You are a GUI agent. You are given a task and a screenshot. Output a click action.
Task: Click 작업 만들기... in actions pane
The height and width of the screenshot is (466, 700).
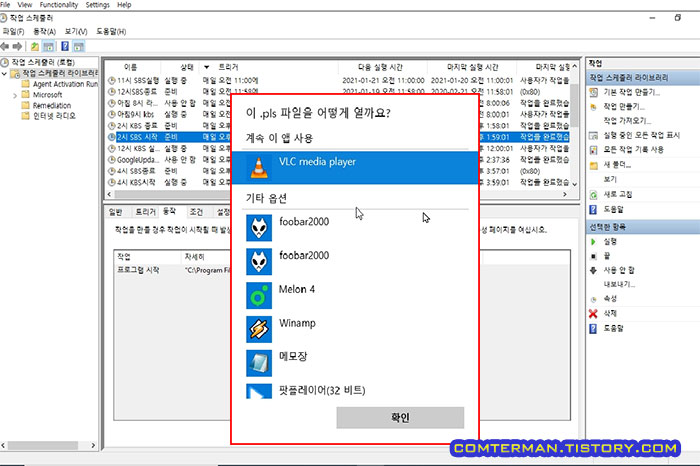pyautogui.click(x=624, y=107)
